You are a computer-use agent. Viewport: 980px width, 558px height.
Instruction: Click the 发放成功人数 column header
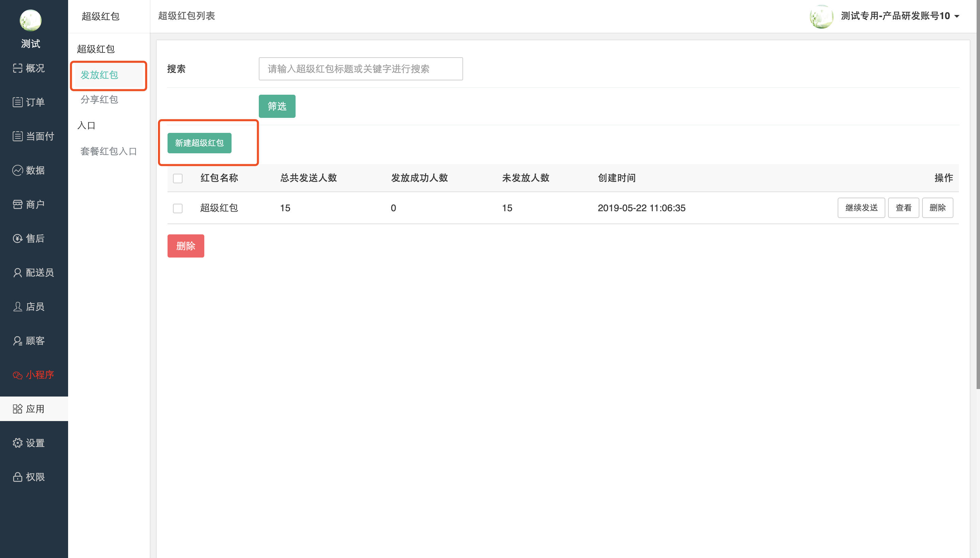420,178
